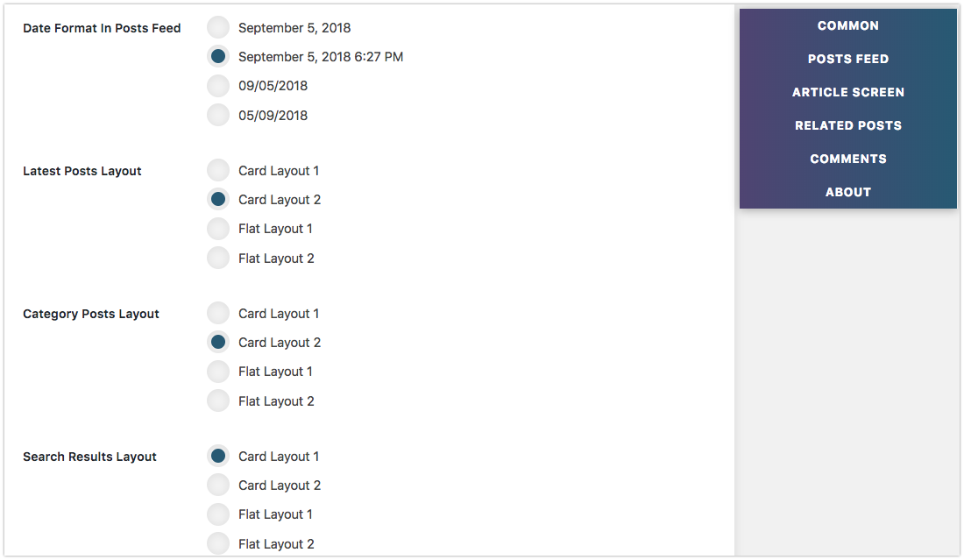The image size is (964, 560).
Task: Go to the Posts Feed section
Action: (x=847, y=59)
